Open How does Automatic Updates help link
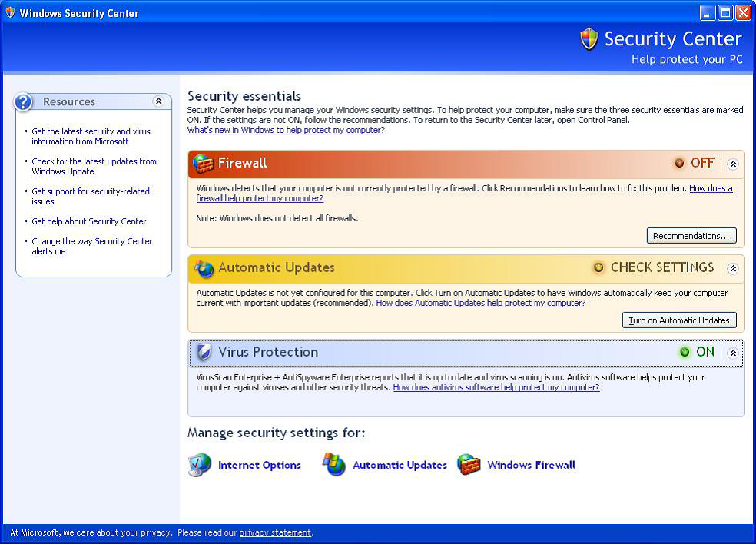 481,303
